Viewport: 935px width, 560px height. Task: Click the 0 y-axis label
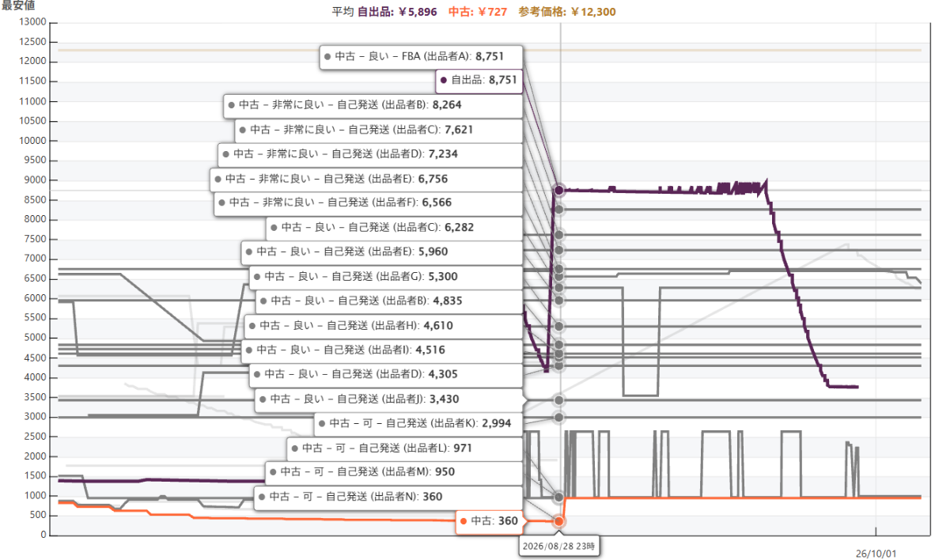pos(44,535)
